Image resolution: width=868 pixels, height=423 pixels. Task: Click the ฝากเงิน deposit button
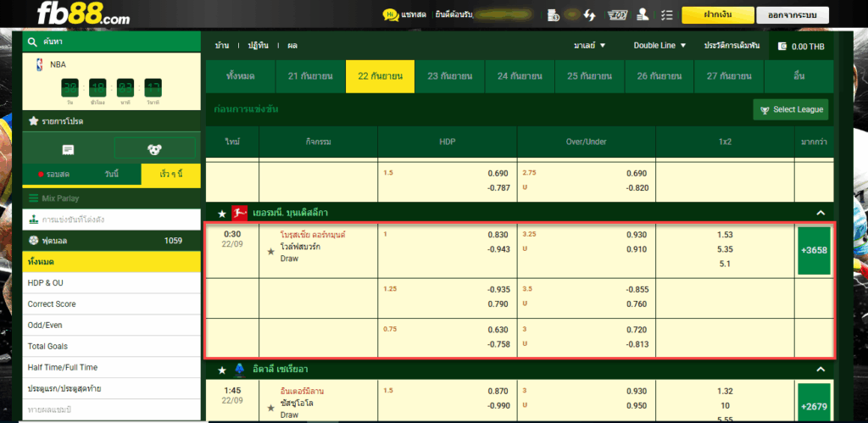pyautogui.click(x=717, y=15)
